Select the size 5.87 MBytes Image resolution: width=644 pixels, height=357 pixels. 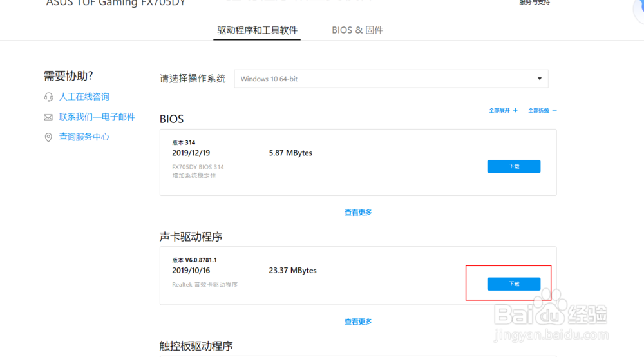290,153
